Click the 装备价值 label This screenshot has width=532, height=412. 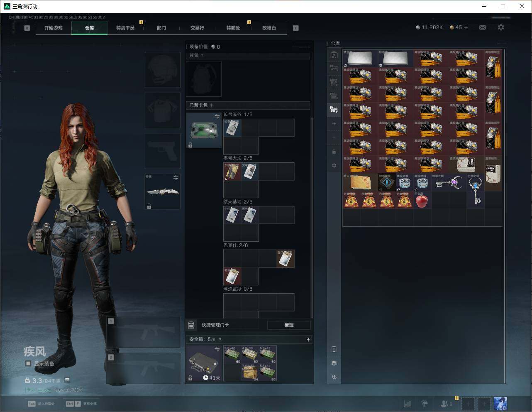click(x=199, y=47)
